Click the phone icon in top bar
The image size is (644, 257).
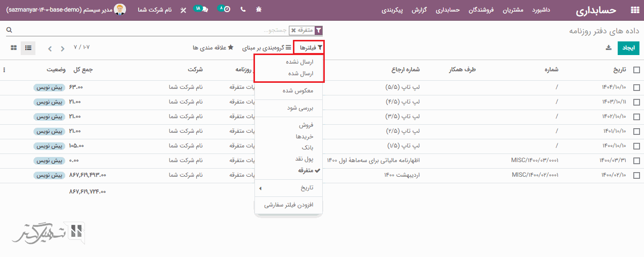point(243,10)
